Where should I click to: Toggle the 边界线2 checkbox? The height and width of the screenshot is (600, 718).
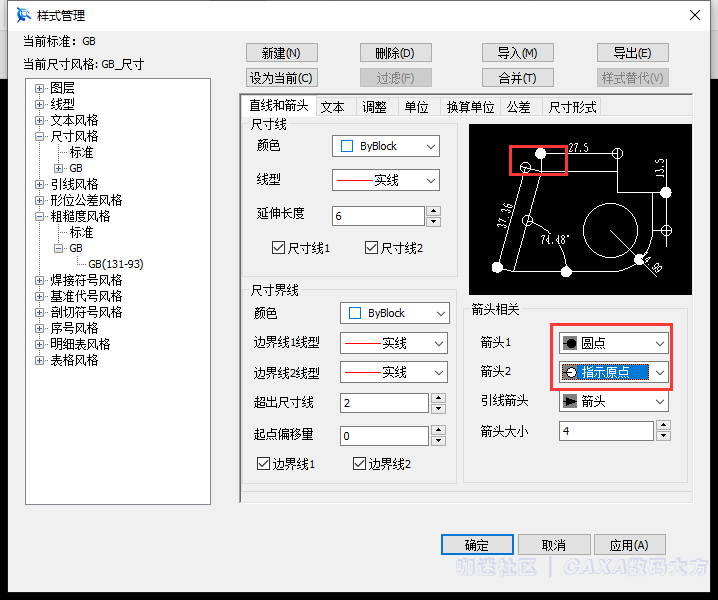click(x=359, y=464)
